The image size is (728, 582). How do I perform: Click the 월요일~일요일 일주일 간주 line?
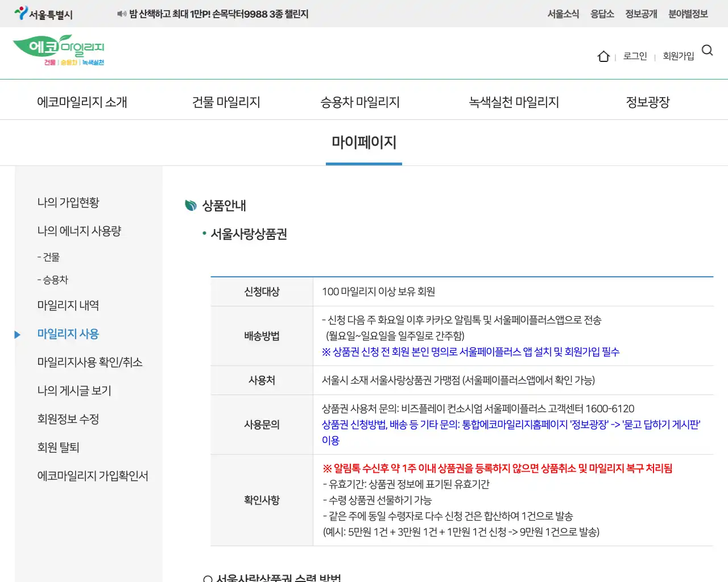pos(395,336)
